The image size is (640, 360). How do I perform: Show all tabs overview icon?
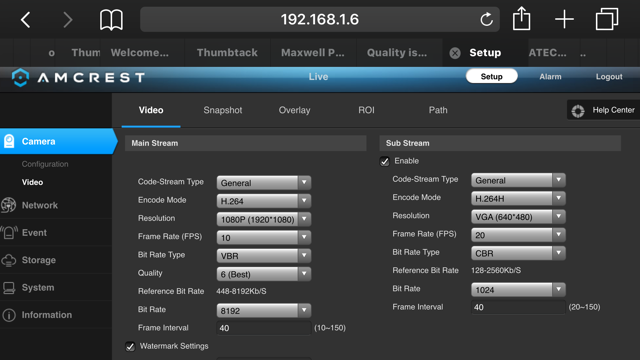point(607,19)
